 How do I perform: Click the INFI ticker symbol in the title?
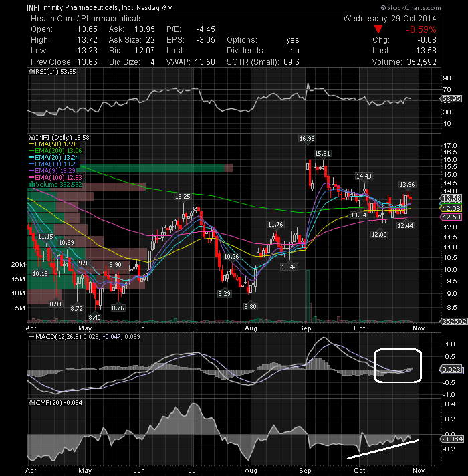coord(33,7)
